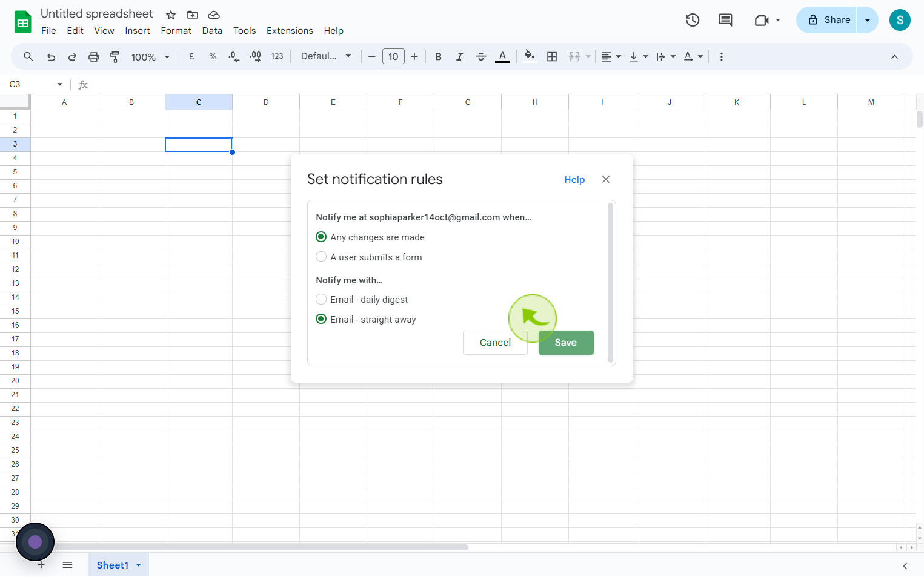
Task: Open the Format menu
Action: (x=176, y=31)
